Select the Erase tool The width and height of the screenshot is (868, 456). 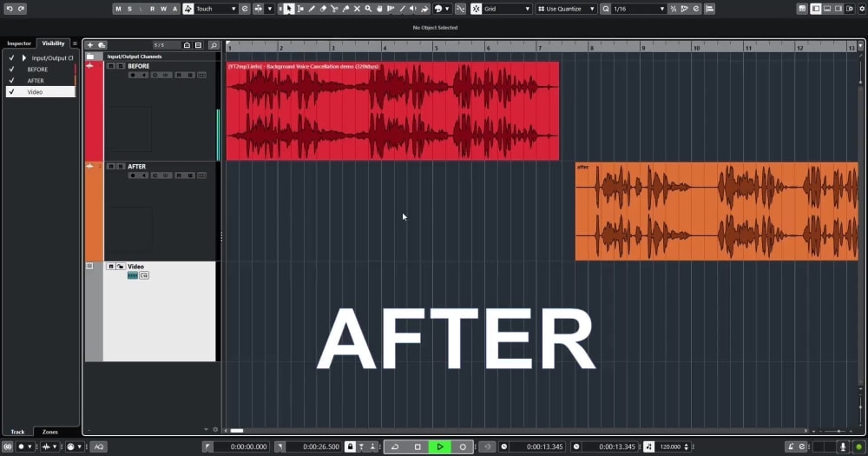tap(323, 9)
